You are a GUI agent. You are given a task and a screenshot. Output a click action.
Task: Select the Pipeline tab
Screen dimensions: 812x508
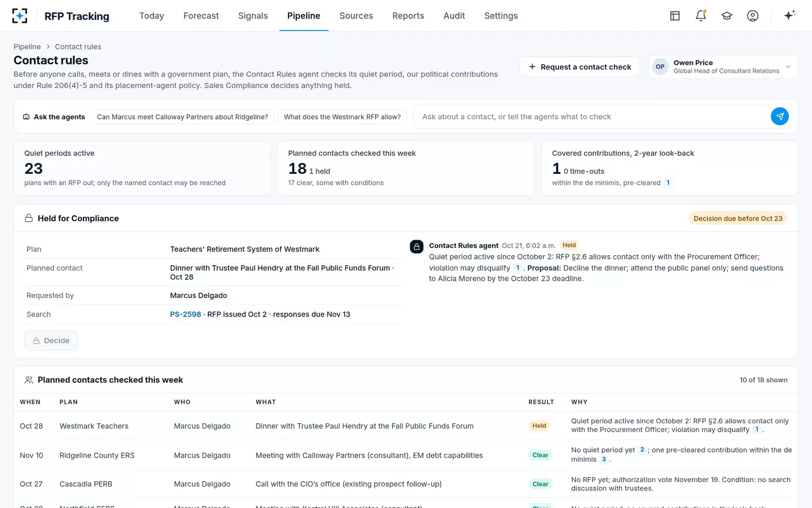pos(304,16)
